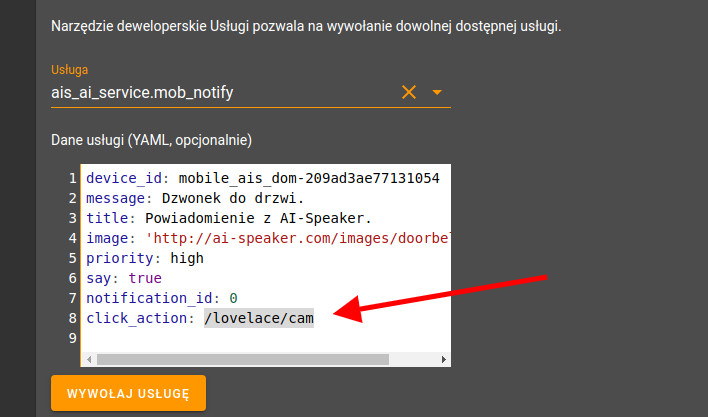Screen dimensions: 708x417
Task: Click the click_action key on line 8
Action: 136,318
